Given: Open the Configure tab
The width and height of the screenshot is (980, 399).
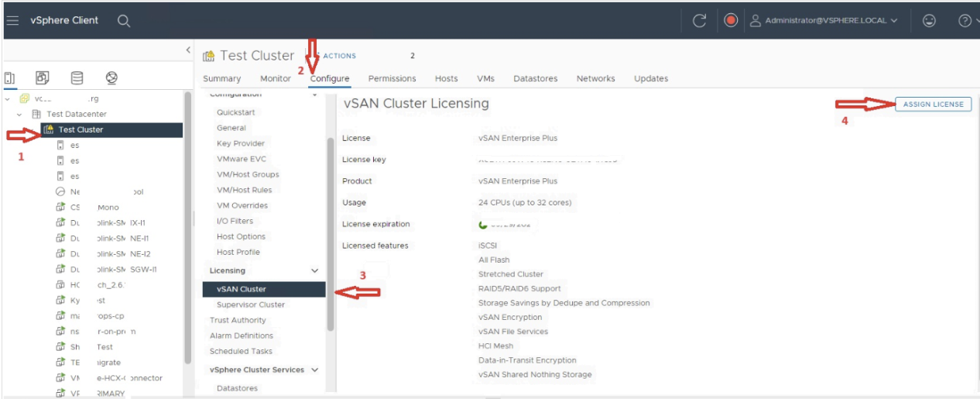Looking at the screenshot, I should [330, 78].
